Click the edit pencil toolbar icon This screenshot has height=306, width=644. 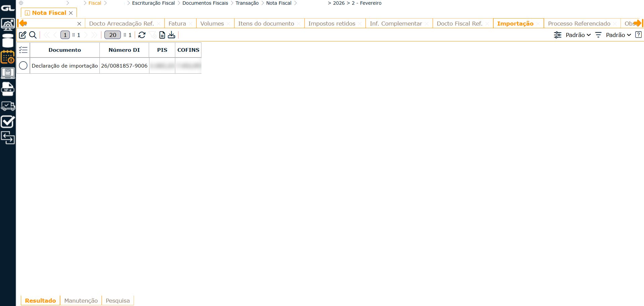tap(22, 35)
